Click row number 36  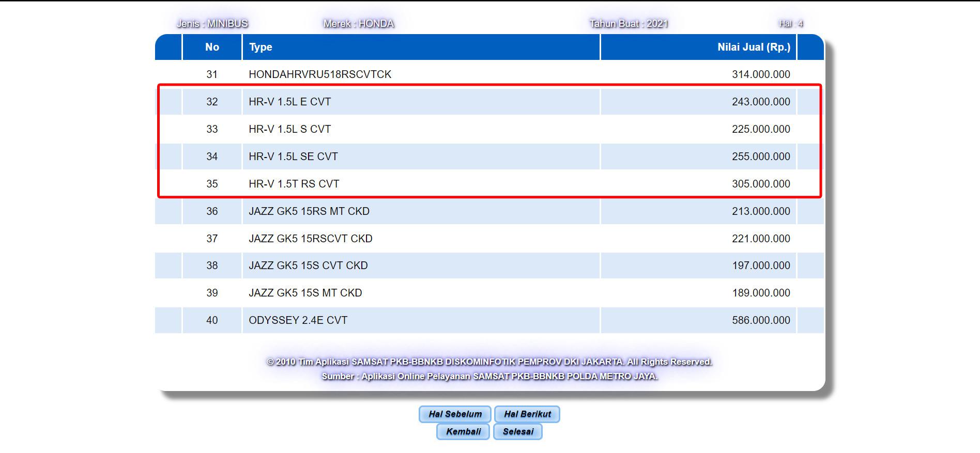click(212, 211)
